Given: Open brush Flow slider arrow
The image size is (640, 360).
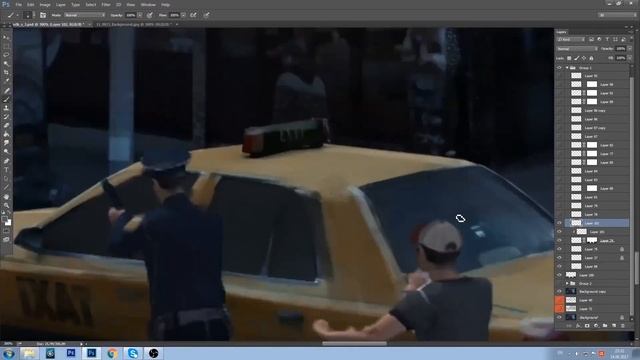Looking at the screenshot, I should coord(183,15).
